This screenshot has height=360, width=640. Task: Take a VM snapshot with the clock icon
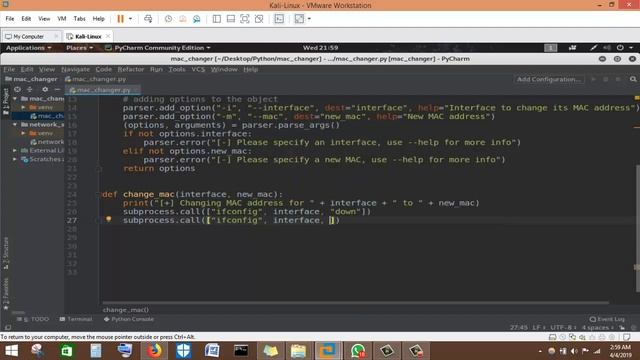click(168, 19)
